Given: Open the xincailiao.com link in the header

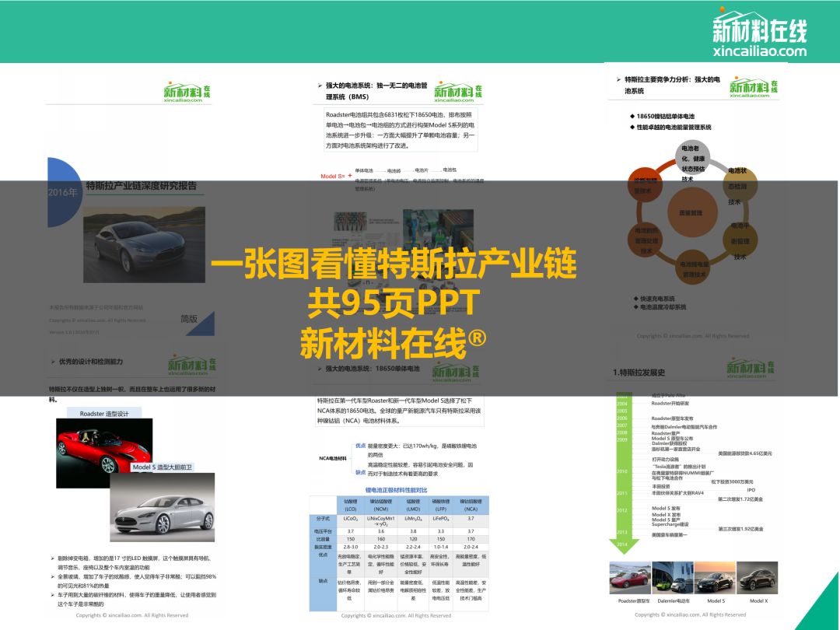Looking at the screenshot, I should coord(759,52).
